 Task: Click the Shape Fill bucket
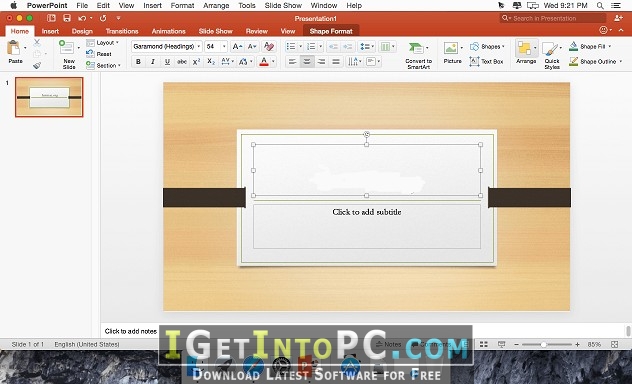pos(574,46)
